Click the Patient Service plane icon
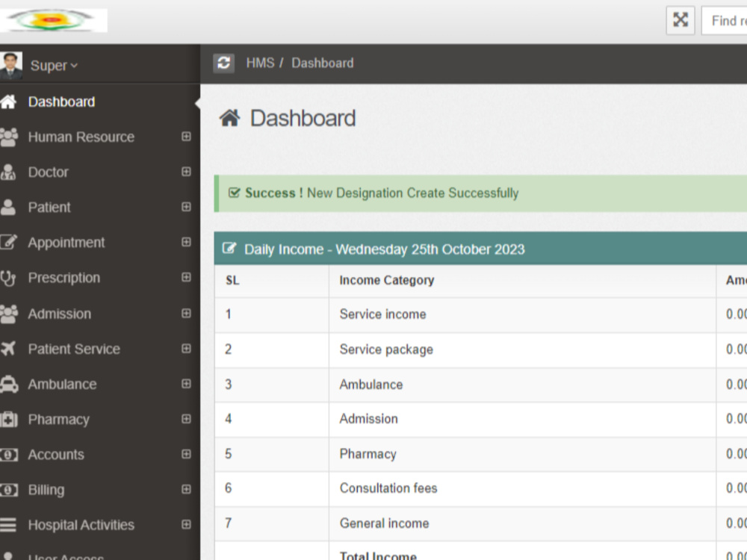The width and height of the screenshot is (747, 560). (8, 349)
